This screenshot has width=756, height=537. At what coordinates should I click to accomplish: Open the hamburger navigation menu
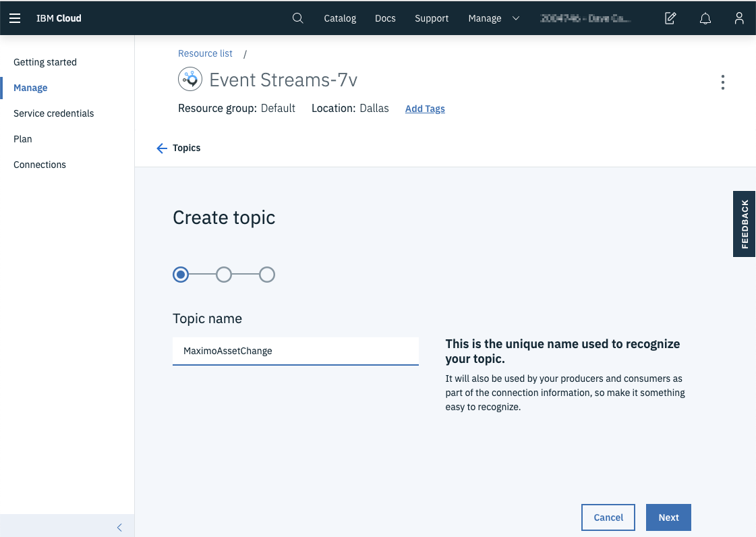[x=15, y=18]
